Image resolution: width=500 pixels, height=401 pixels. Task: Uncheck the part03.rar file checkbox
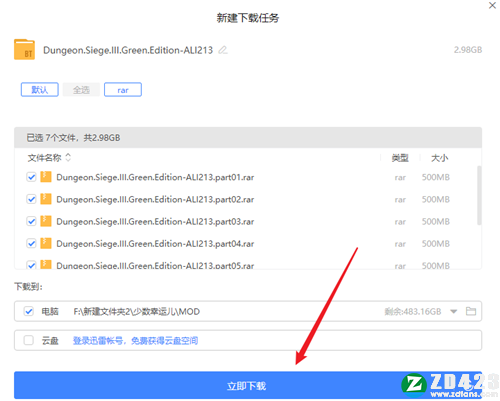(31, 221)
